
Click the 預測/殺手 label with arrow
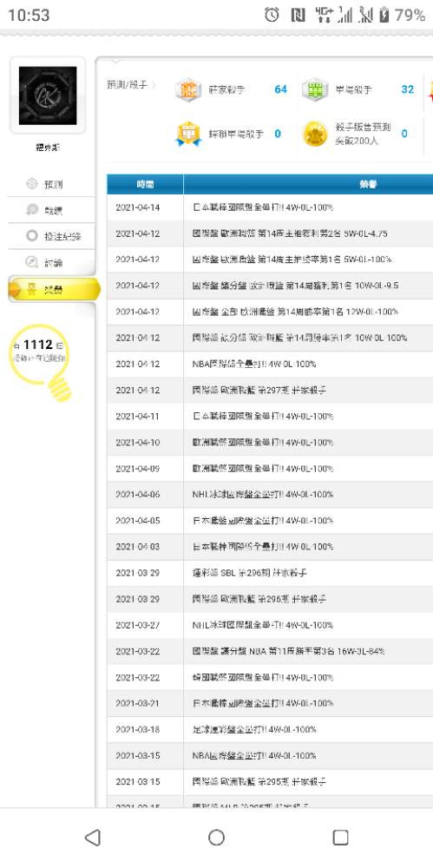click(x=131, y=86)
